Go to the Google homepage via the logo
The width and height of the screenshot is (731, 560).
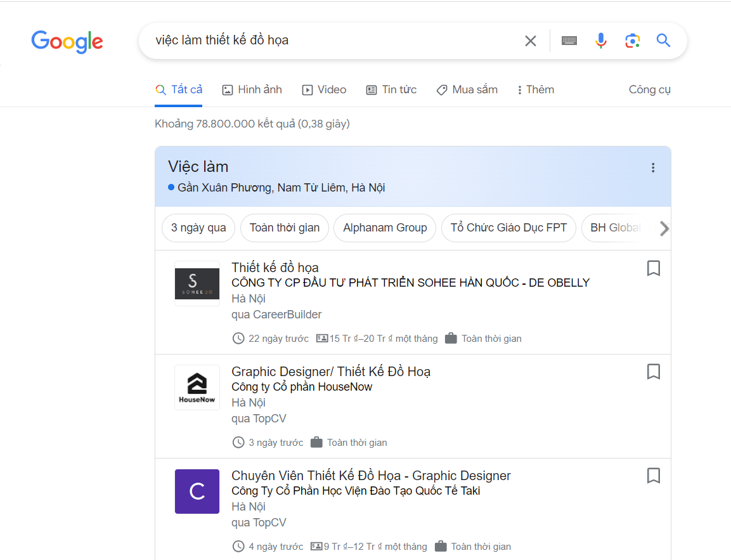pyautogui.click(x=67, y=41)
